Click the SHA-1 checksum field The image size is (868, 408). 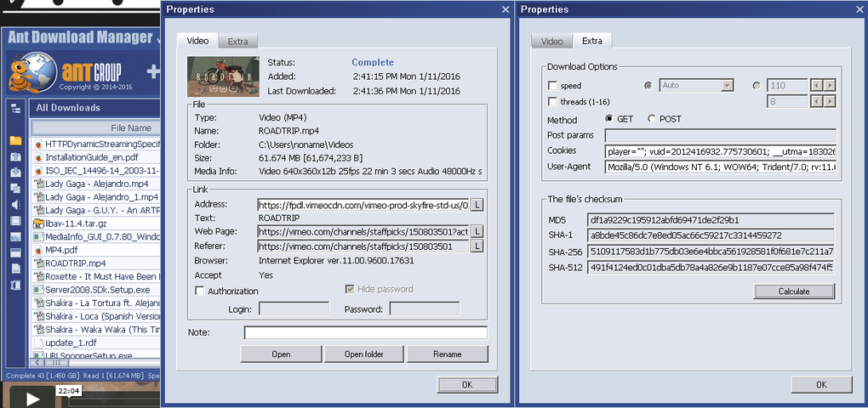point(711,235)
